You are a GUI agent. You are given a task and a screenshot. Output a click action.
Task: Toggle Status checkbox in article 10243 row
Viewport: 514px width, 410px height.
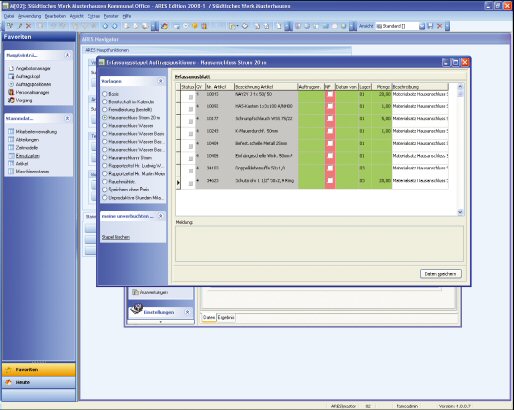(191, 134)
